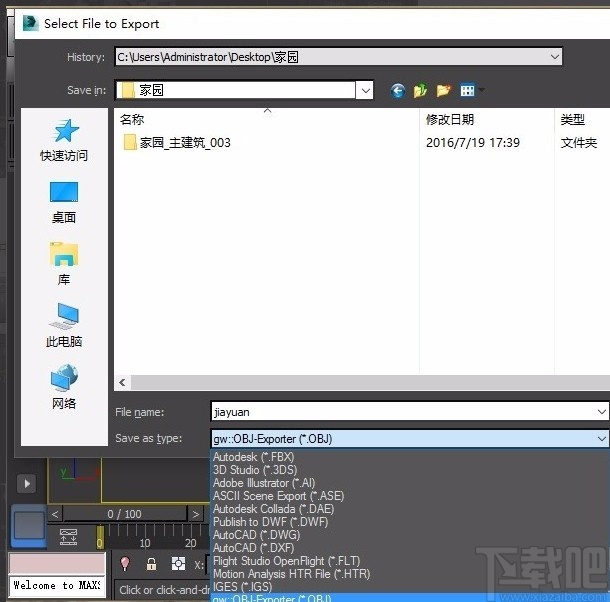610x602 pixels.
Task: Select the 家园_主建筑_003 folder
Action: click(177, 143)
